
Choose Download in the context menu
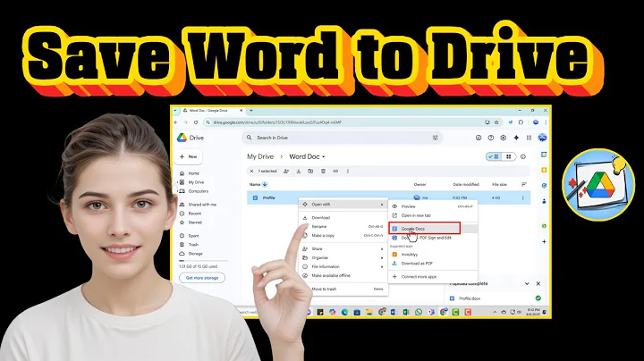coord(343,218)
